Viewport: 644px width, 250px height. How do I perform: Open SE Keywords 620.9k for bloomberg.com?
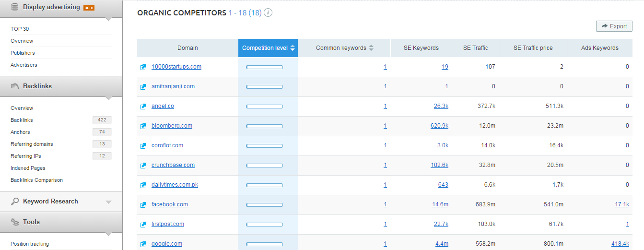439,126
